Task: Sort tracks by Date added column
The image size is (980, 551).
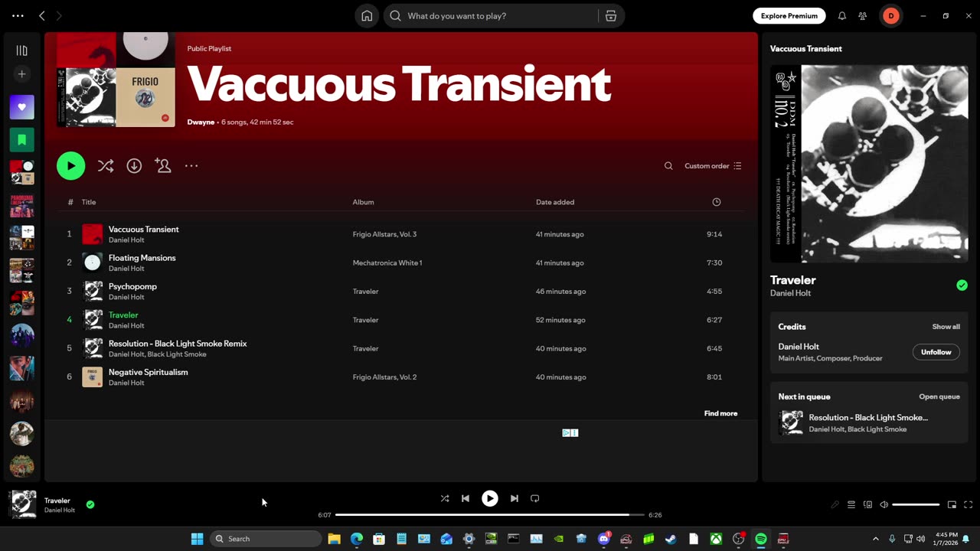Action: click(x=555, y=202)
